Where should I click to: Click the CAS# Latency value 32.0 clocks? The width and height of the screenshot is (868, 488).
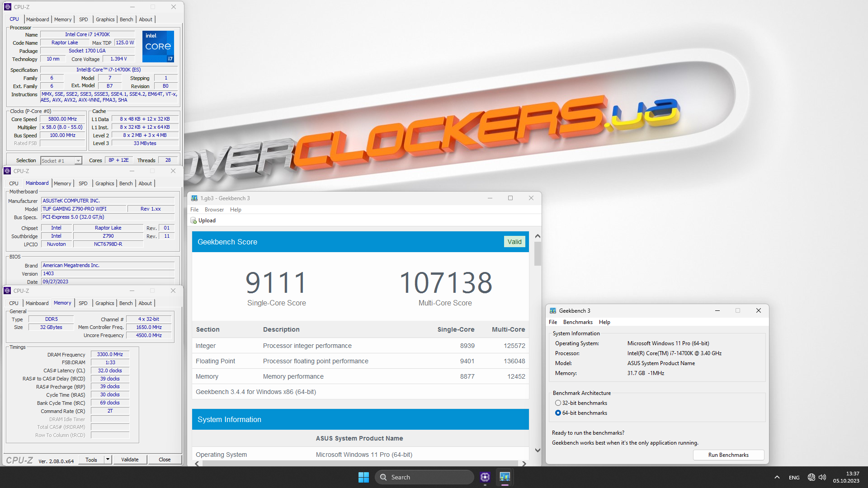click(110, 371)
